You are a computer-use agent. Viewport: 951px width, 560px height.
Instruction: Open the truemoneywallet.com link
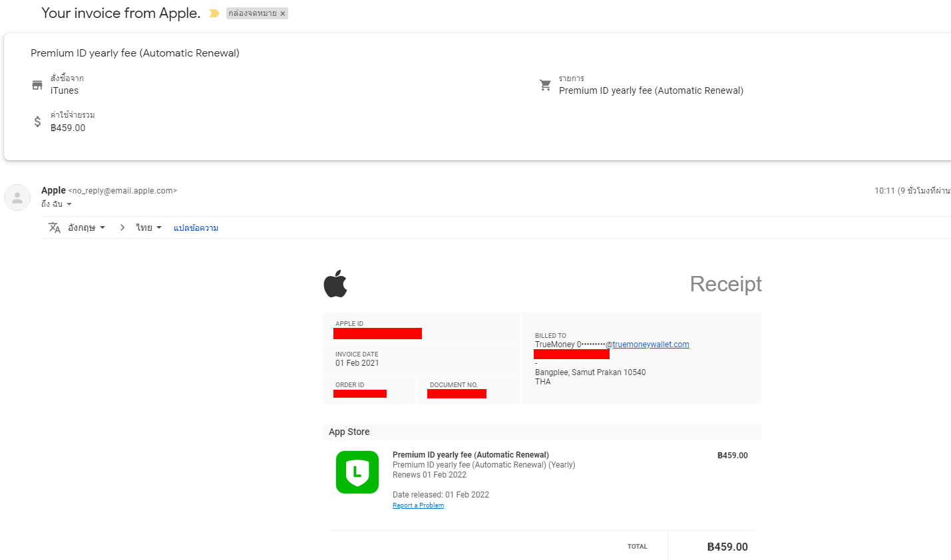(x=650, y=345)
